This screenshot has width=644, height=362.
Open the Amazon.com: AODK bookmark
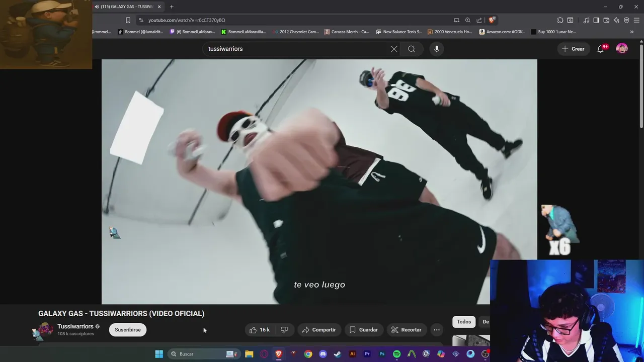(x=503, y=32)
